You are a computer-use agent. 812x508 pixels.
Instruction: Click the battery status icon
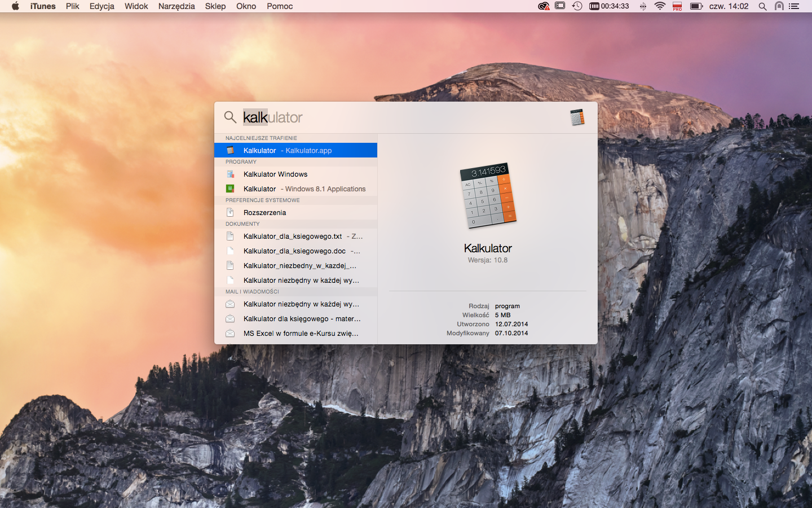(696, 6)
